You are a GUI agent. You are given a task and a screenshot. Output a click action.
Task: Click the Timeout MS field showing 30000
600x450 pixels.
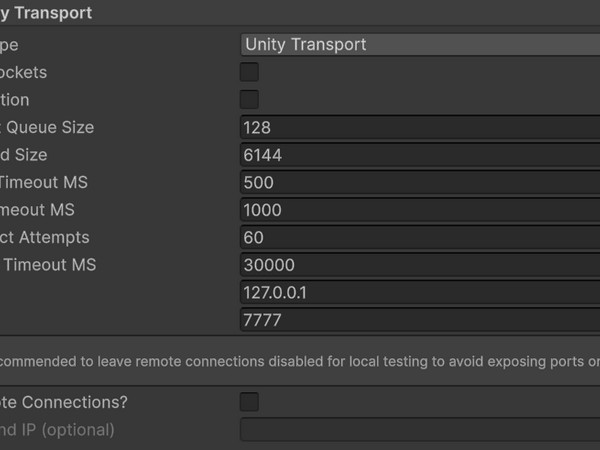click(420, 265)
